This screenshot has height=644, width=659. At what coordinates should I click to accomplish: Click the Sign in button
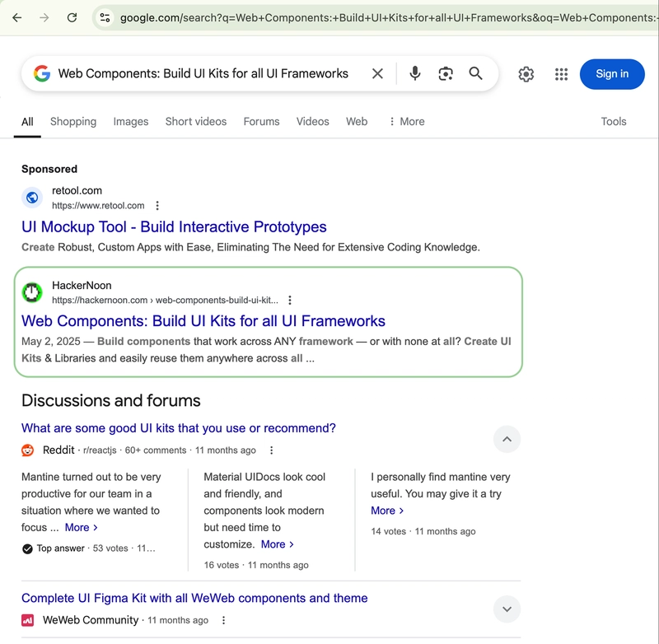(x=612, y=74)
